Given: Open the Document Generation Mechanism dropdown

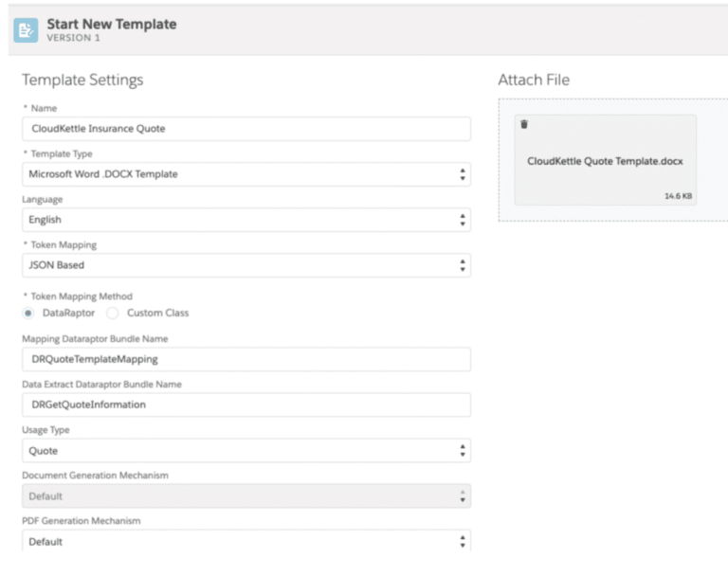Looking at the screenshot, I should 246,496.
